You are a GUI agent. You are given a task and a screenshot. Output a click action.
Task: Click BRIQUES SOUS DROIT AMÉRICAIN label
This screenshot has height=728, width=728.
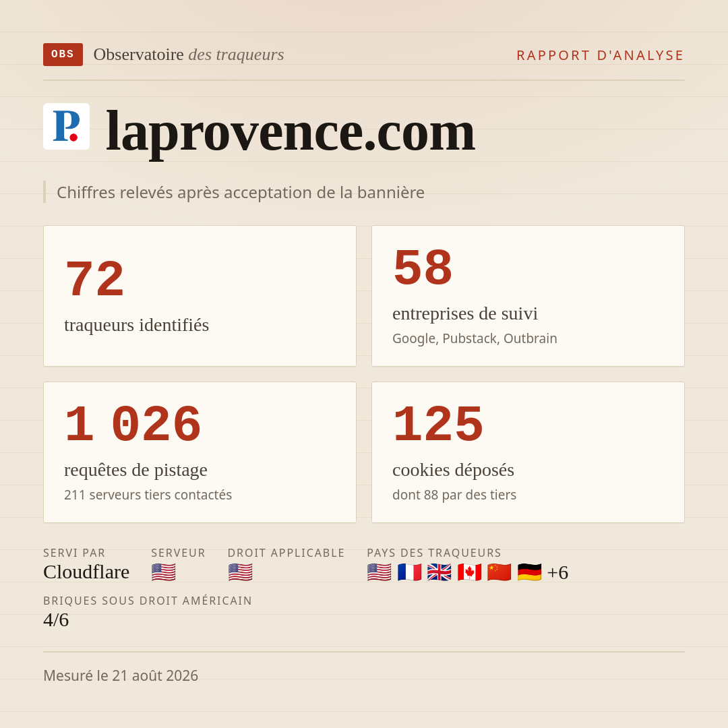click(x=148, y=601)
